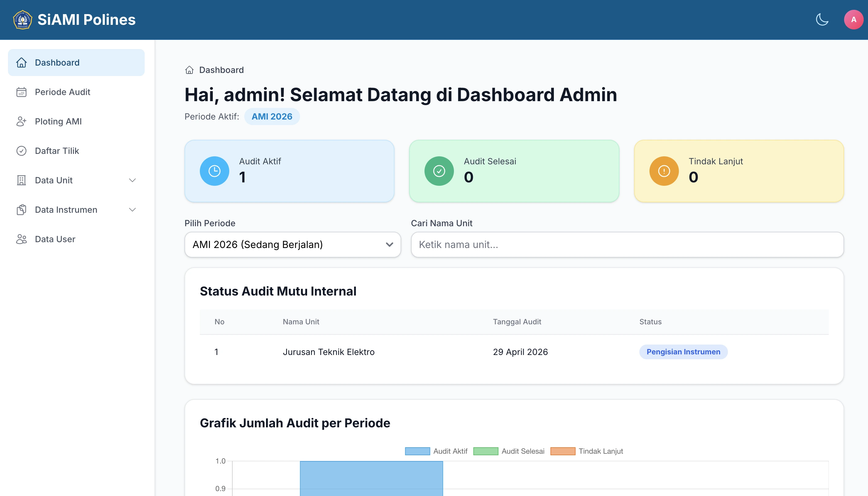The image size is (868, 496).
Task: Click the Periode Aktif label
Action: (x=212, y=116)
